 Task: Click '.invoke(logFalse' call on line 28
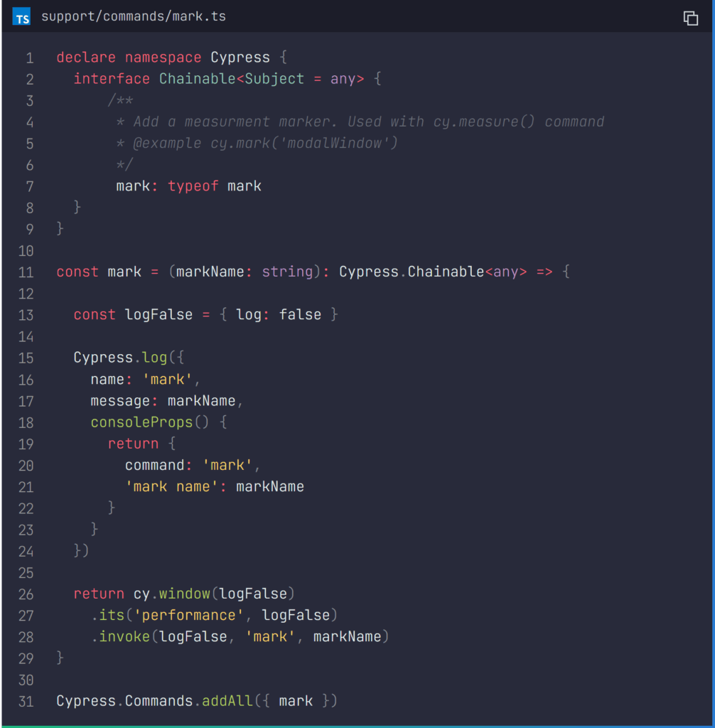tap(159, 636)
